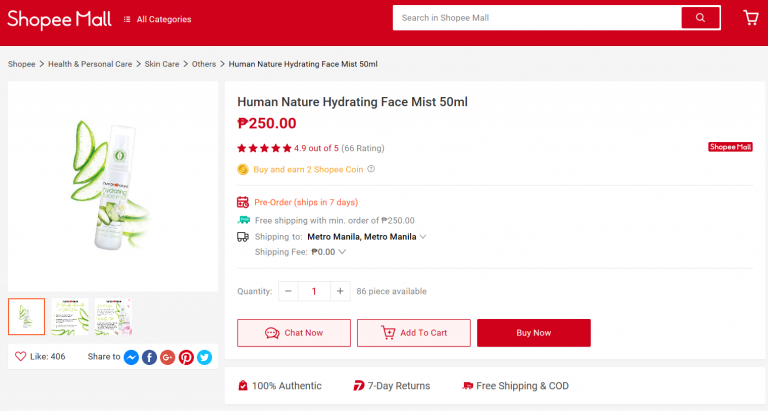Viewport: 768px width, 411px height.
Task: Share product on Facebook
Action: pyautogui.click(x=149, y=357)
